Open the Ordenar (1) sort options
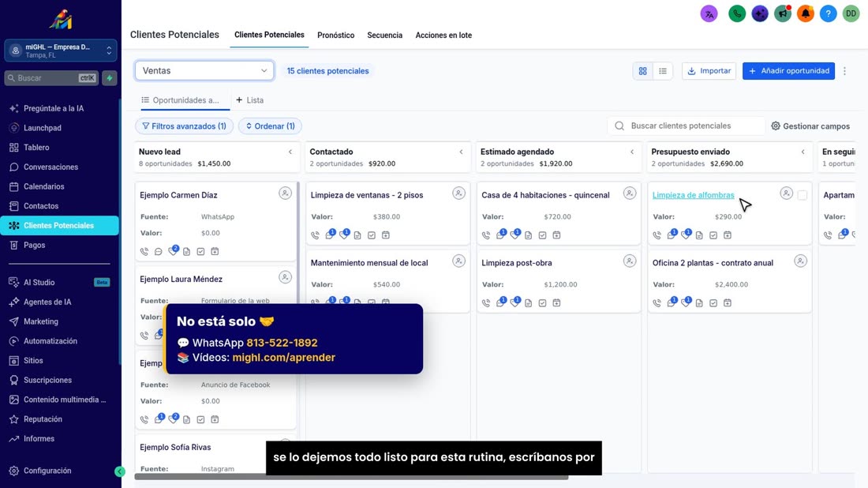Image resolution: width=868 pixels, height=488 pixels. (270, 126)
